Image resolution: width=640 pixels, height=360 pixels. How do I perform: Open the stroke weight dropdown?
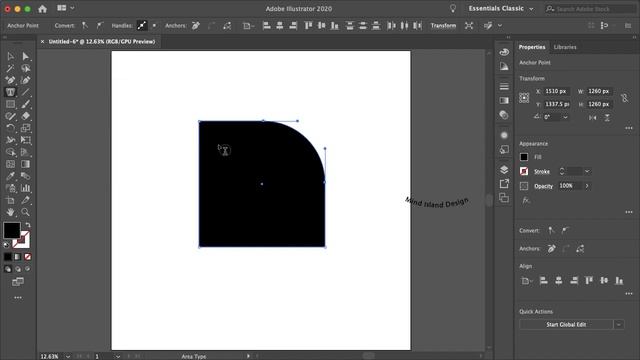click(x=587, y=171)
